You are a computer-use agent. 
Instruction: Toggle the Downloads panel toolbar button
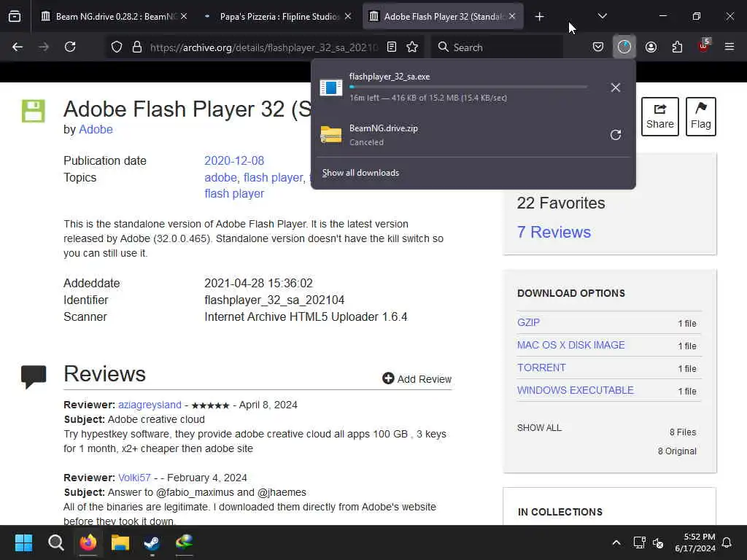click(x=624, y=47)
